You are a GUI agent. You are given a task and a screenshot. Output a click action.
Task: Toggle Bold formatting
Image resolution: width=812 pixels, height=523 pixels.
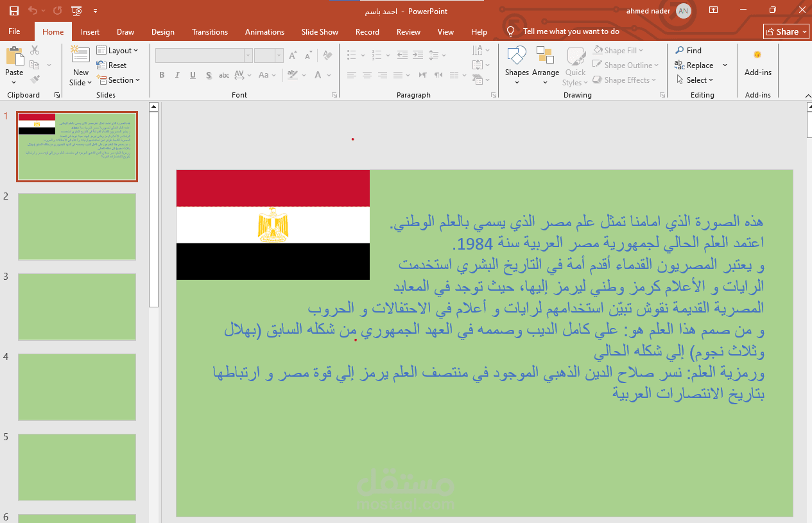pyautogui.click(x=162, y=75)
